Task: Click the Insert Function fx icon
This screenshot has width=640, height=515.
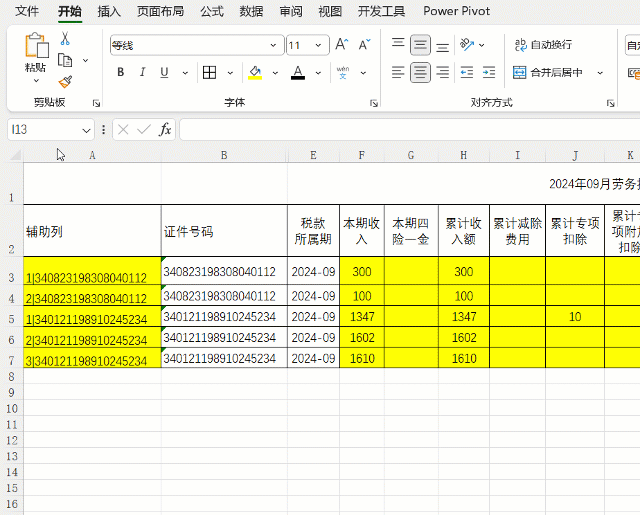Action: 165,130
